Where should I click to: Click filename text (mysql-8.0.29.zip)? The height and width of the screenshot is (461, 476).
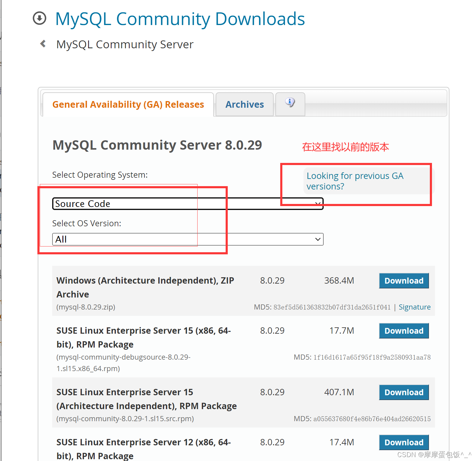click(x=86, y=307)
